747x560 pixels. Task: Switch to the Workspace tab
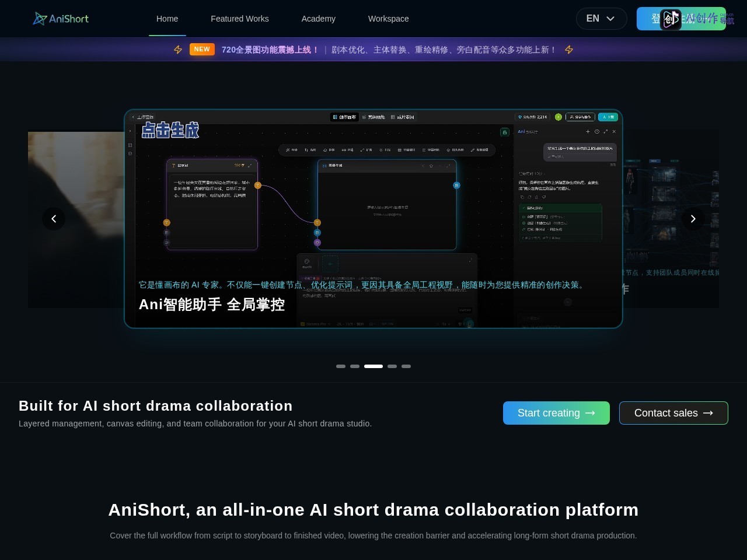tap(389, 19)
